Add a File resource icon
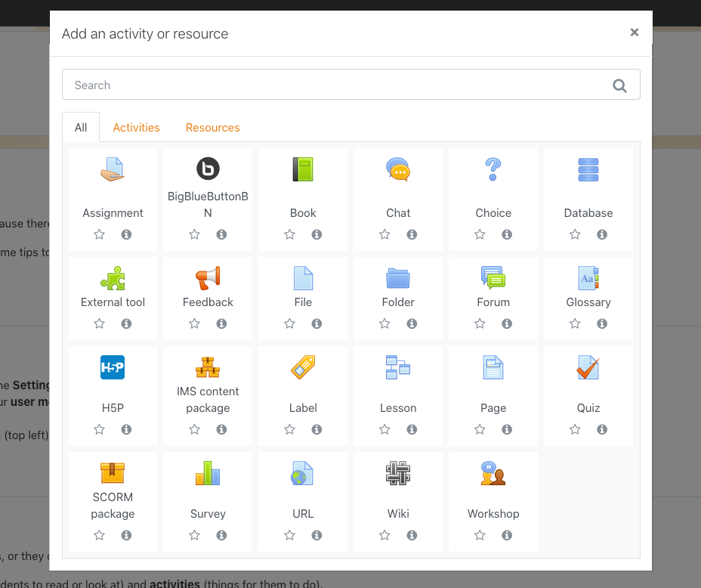 coord(303,277)
